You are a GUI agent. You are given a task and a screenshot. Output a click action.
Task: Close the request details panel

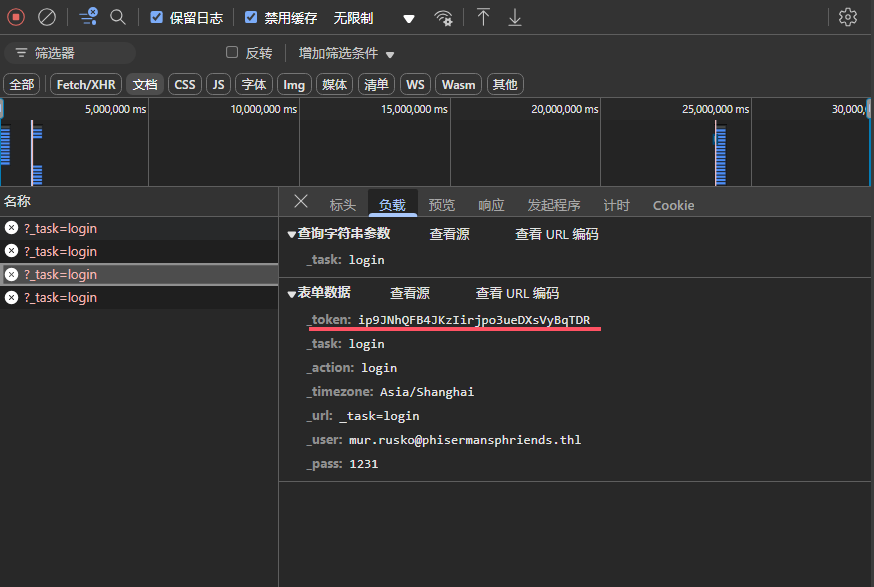click(300, 202)
